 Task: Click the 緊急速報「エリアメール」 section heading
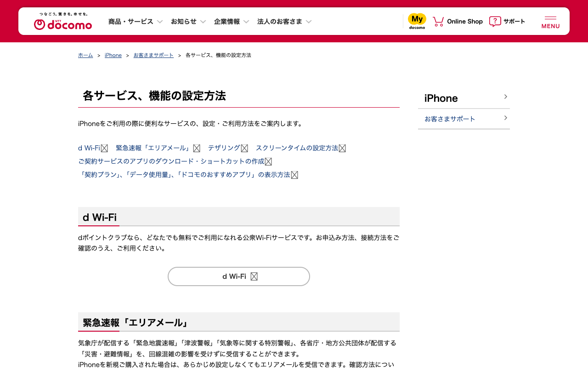136,322
